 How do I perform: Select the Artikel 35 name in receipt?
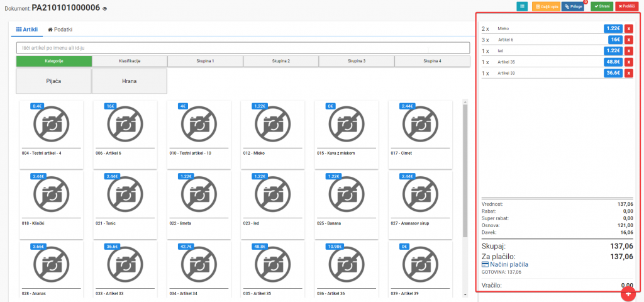tap(506, 62)
